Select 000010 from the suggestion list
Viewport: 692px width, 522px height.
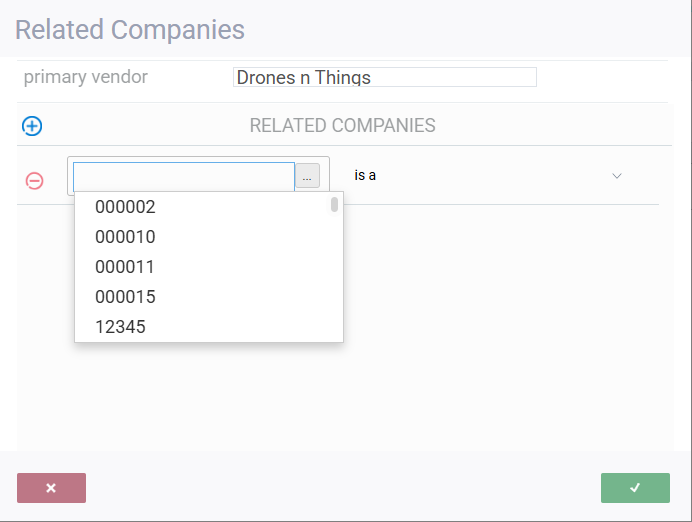(x=126, y=237)
